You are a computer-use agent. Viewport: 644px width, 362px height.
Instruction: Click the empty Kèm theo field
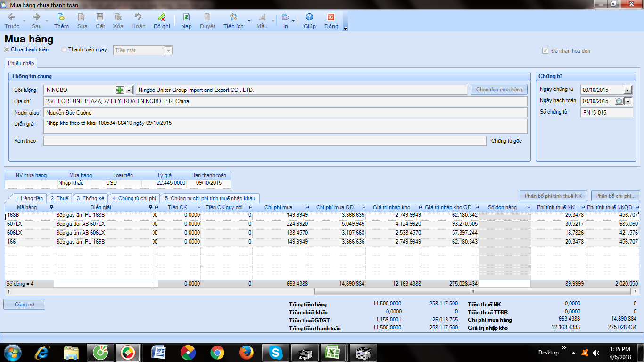pyautogui.click(x=264, y=141)
